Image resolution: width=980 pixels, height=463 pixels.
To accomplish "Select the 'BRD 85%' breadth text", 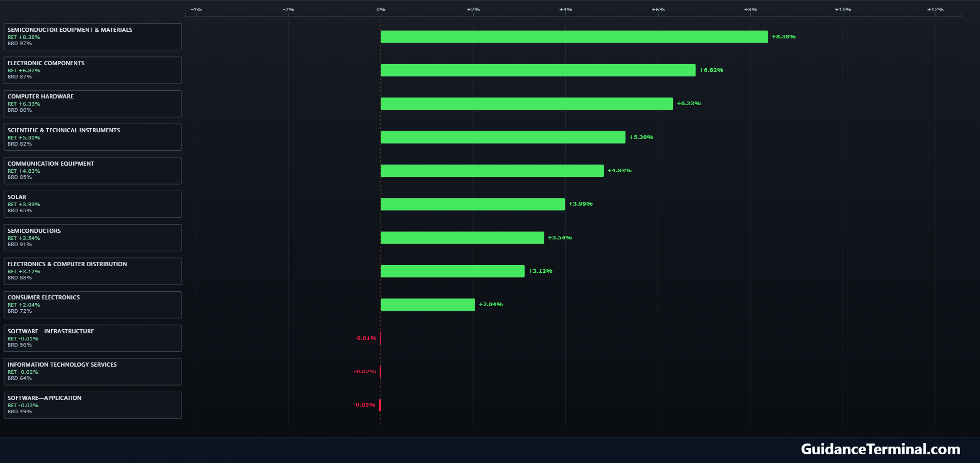I will click(19, 177).
